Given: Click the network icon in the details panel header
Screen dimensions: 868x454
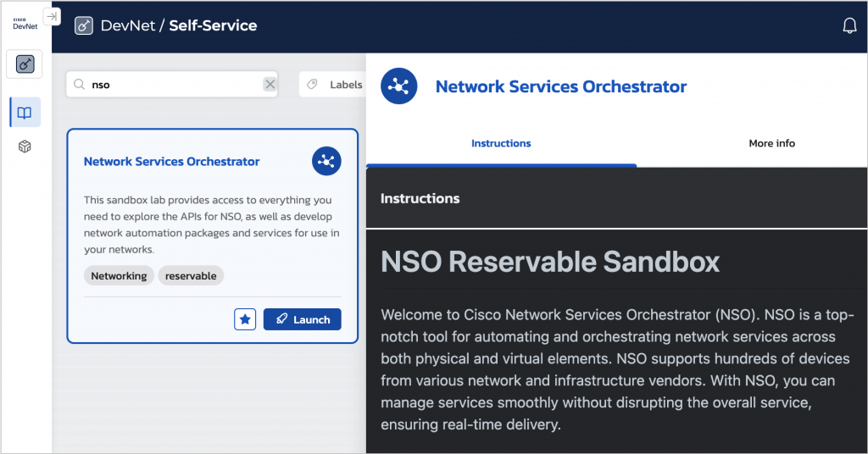Looking at the screenshot, I should pyautogui.click(x=398, y=86).
